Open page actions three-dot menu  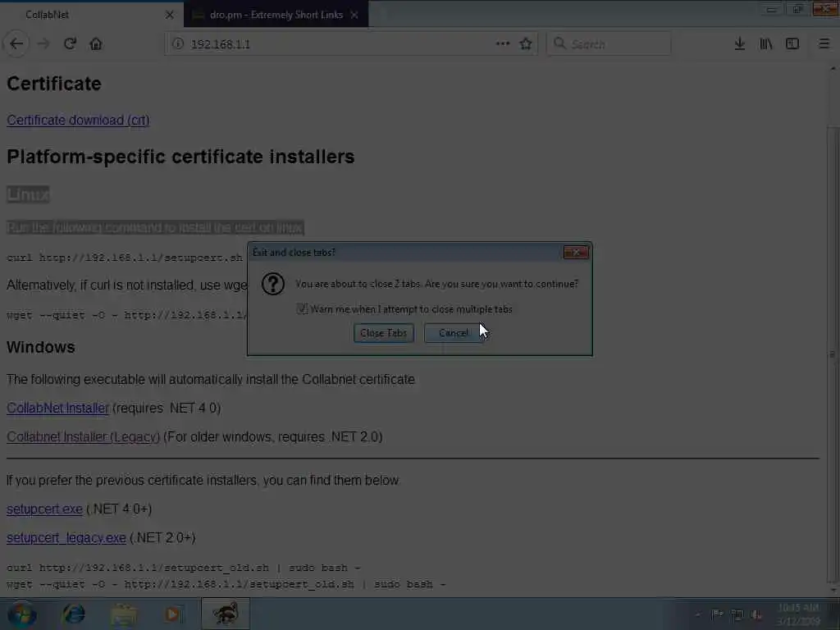tap(503, 44)
